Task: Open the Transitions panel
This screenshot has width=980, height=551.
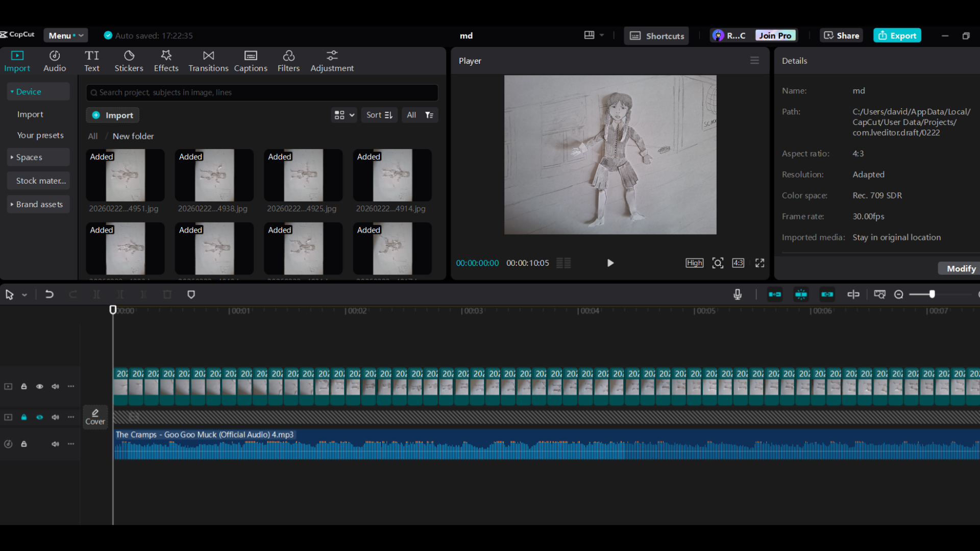Action: coord(208,61)
